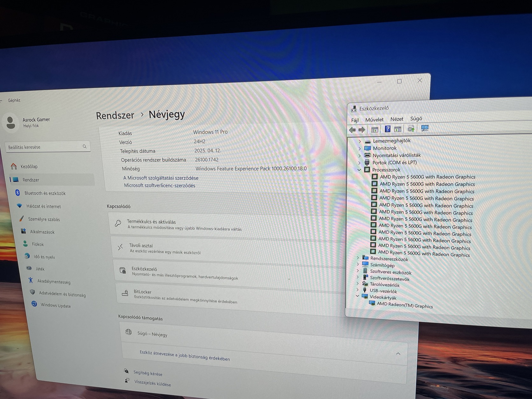
Task: Open Microsoft szoftverlicenc-szerződés link
Action: click(159, 185)
